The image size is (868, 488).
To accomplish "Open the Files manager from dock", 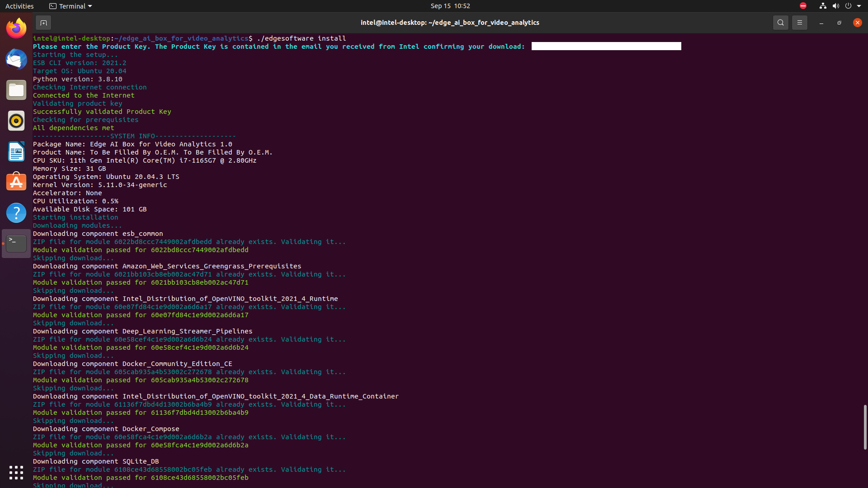I will [16, 90].
